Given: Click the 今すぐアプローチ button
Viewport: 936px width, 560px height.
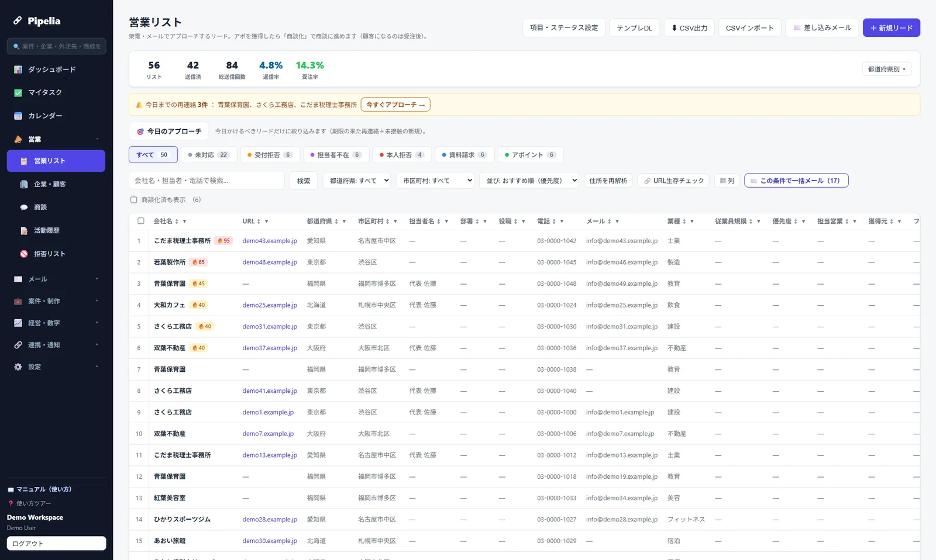Looking at the screenshot, I should (395, 105).
